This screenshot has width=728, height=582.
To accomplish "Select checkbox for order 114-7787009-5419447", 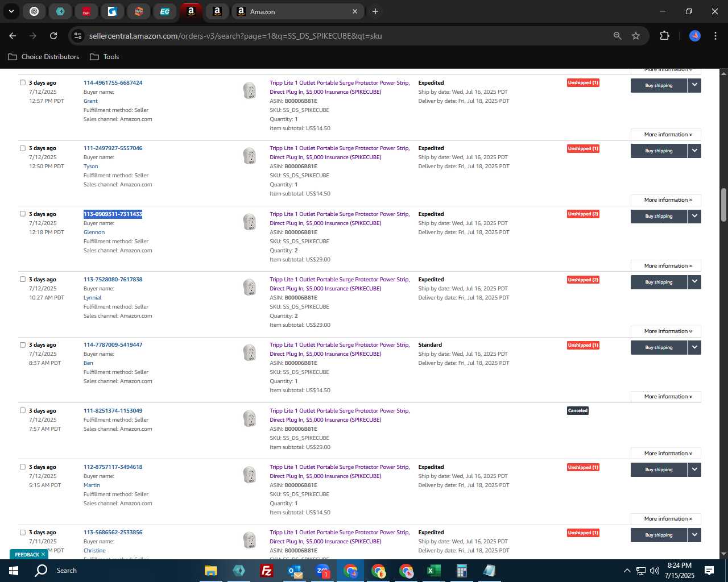I will (23, 344).
